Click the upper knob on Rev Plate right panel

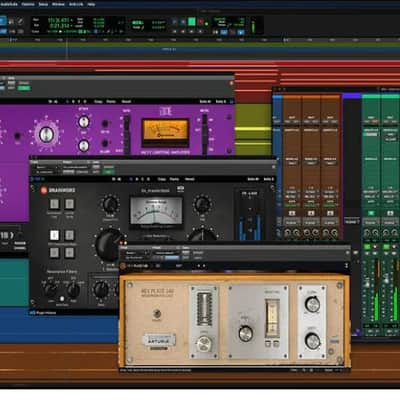(312, 304)
